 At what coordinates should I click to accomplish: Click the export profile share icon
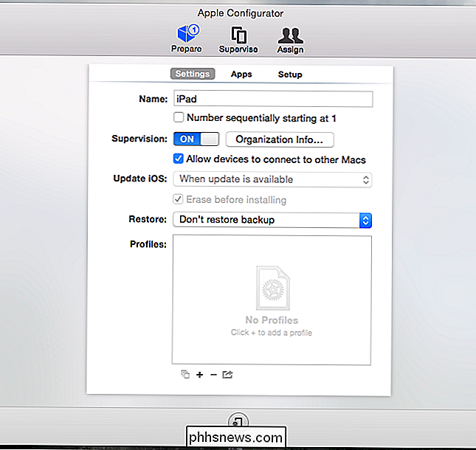coord(227,375)
